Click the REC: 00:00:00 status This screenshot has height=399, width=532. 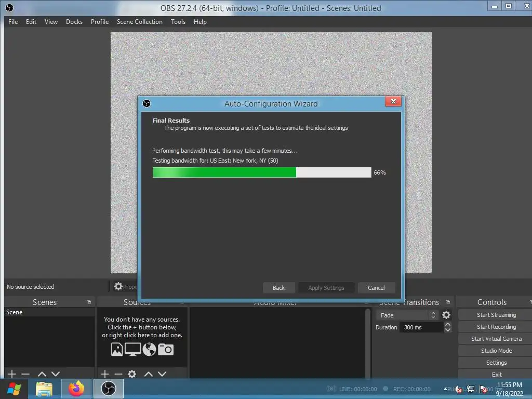[x=411, y=389]
